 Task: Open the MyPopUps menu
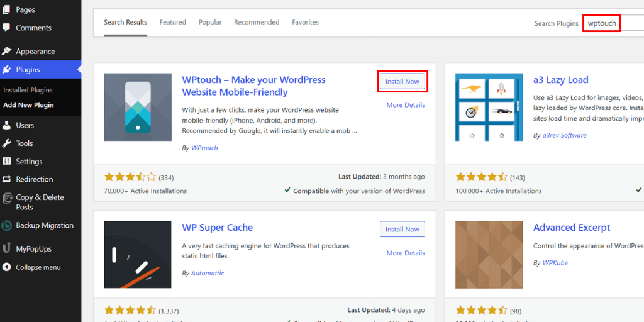tap(34, 248)
